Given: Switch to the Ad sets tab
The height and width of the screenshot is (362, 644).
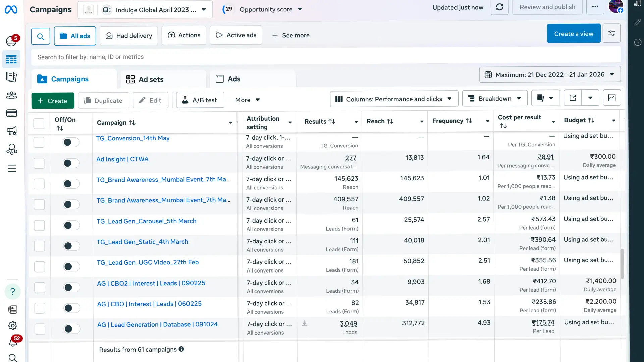Looking at the screenshot, I should (x=145, y=79).
